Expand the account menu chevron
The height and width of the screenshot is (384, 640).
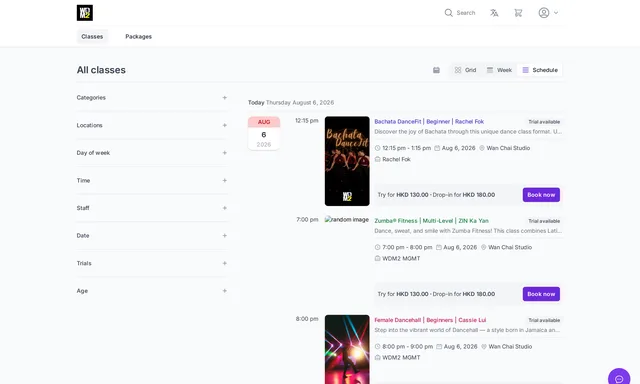(x=556, y=13)
